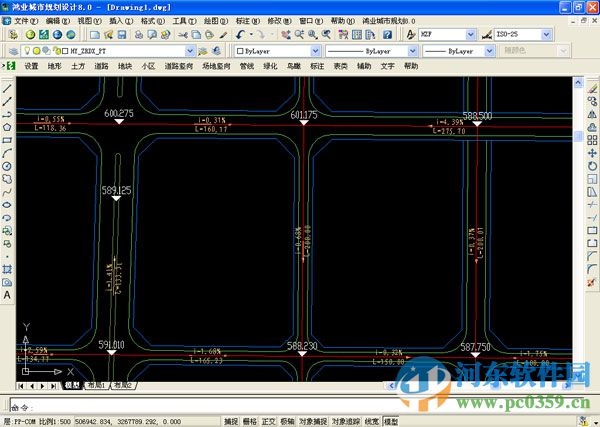Click the Erase tool in modify toolbar
Screen dimensions: 600x427
tap(593, 88)
